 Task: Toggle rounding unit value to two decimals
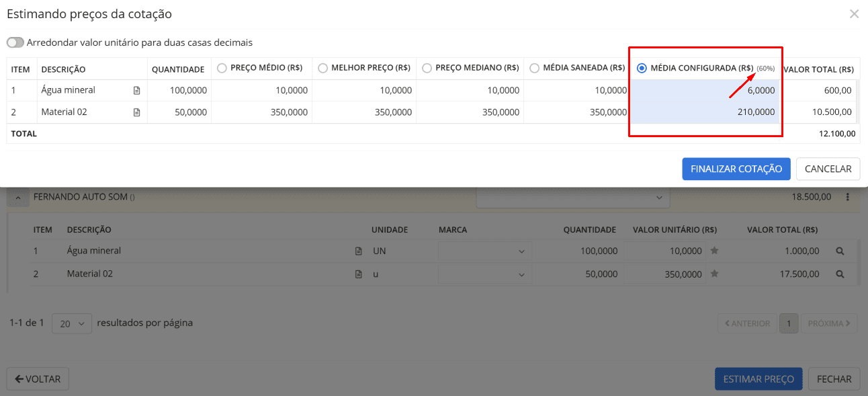coord(15,42)
